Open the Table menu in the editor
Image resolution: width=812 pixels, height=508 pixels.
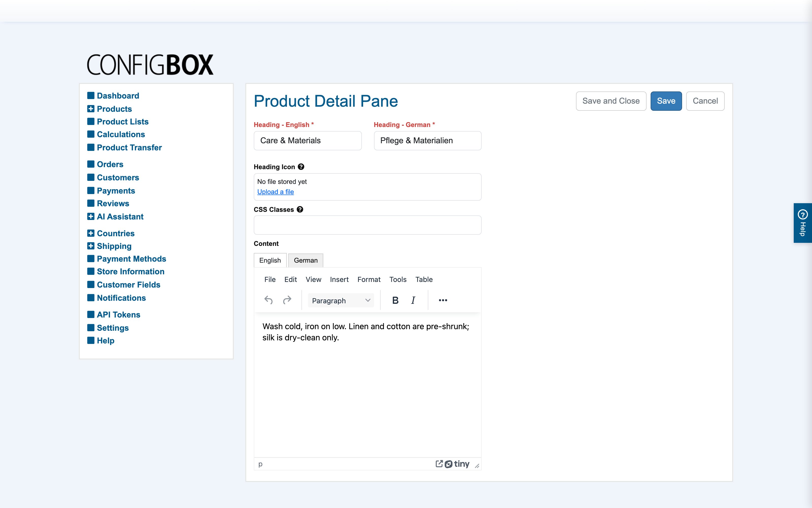[x=424, y=279]
